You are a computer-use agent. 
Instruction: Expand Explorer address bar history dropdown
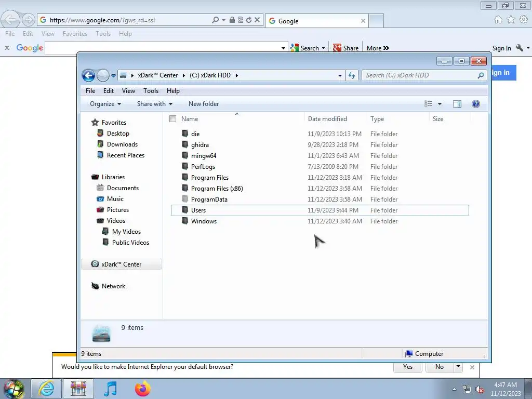point(340,76)
